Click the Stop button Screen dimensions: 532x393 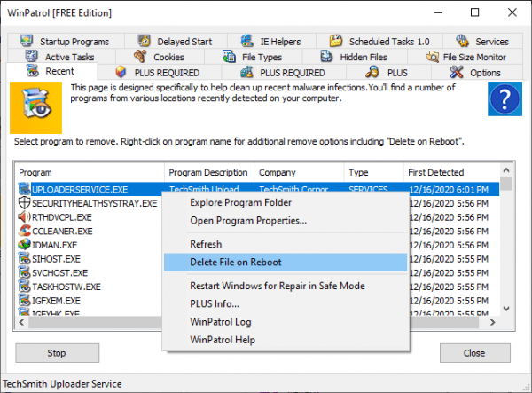pos(57,353)
